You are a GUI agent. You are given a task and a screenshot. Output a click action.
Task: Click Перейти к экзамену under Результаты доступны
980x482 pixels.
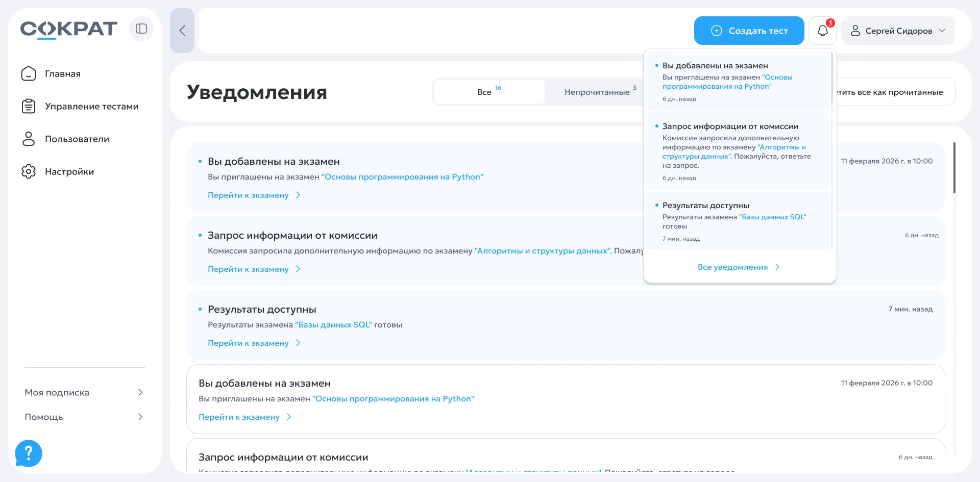point(254,343)
